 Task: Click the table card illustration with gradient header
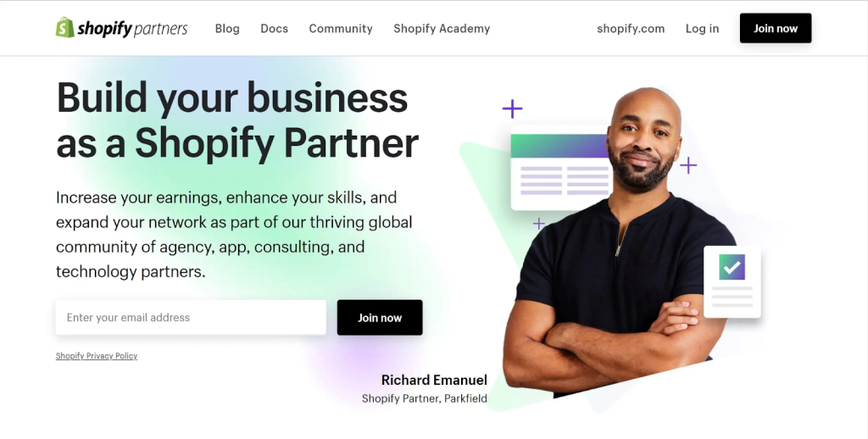coord(560,169)
